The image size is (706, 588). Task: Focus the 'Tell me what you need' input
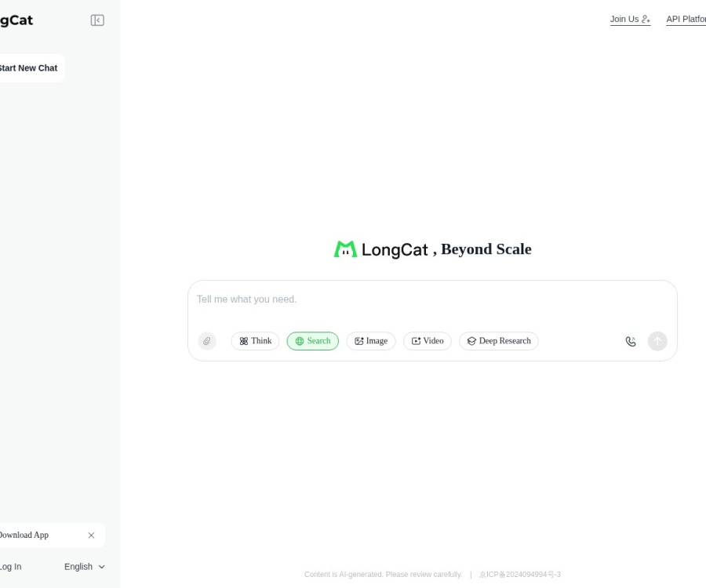click(432, 301)
